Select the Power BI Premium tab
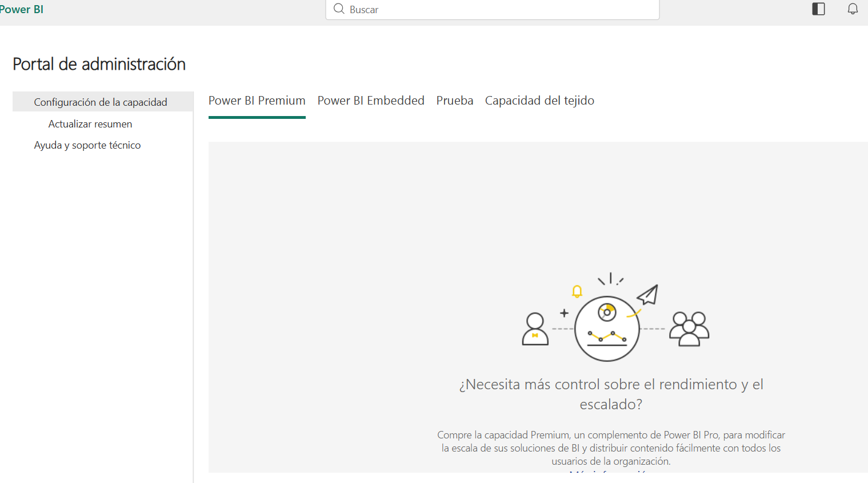868x483 pixels. pyautogui.click(x=257, y=101)
